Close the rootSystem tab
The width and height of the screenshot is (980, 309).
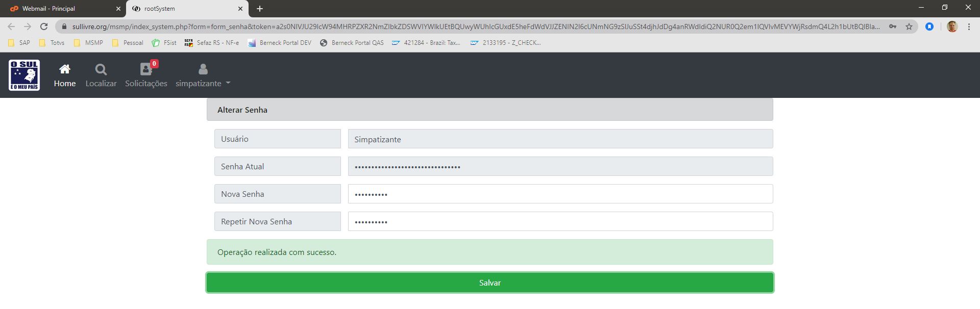pos(240,9)
